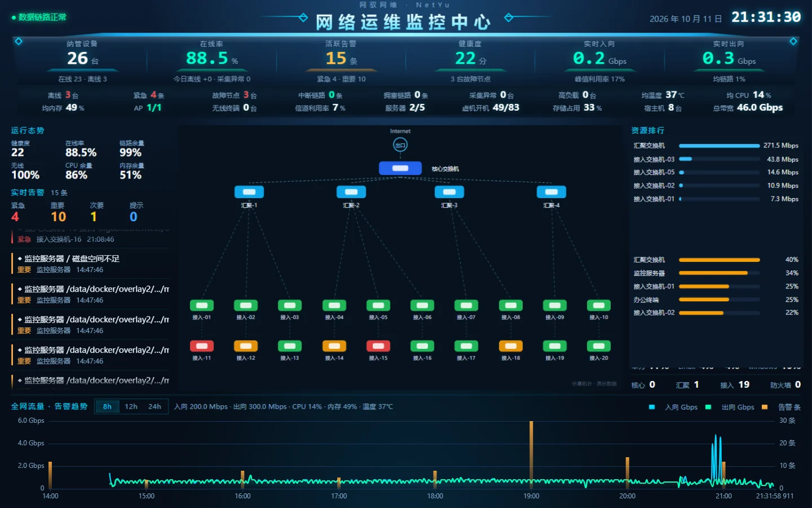Viewport: 812px width, 508px height.
Task: Click the 数据链路正常 status indicator
Action: pos(39,17)
